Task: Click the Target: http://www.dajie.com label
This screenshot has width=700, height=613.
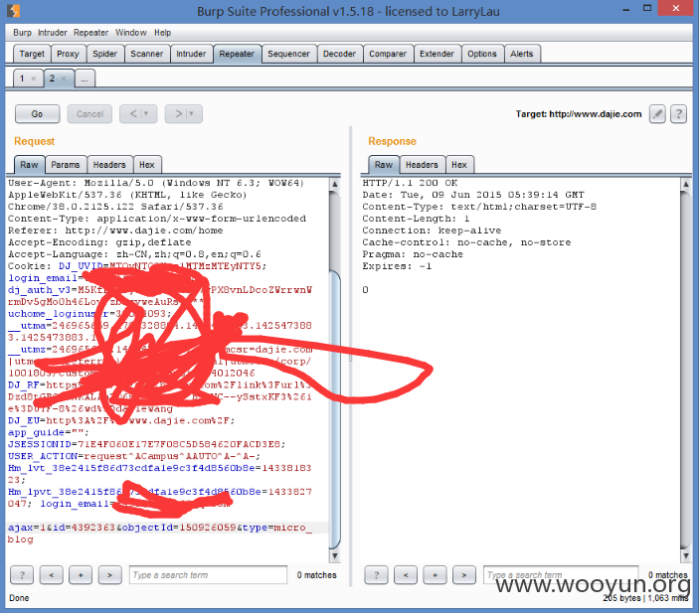Action: pos(579,114)
